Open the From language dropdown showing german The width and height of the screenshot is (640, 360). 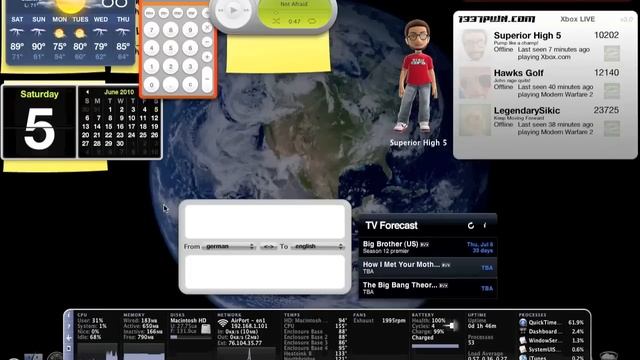(x=229, y=247)
